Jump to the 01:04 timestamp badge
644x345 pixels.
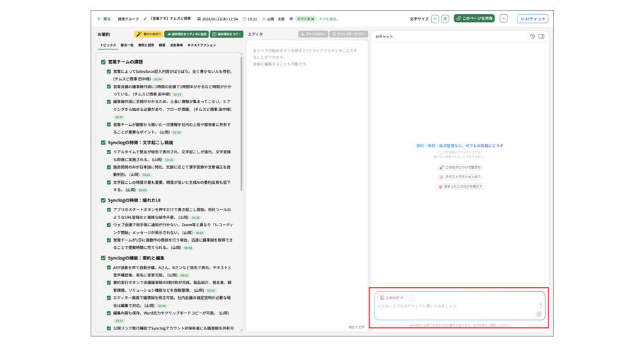pos(158,79)
